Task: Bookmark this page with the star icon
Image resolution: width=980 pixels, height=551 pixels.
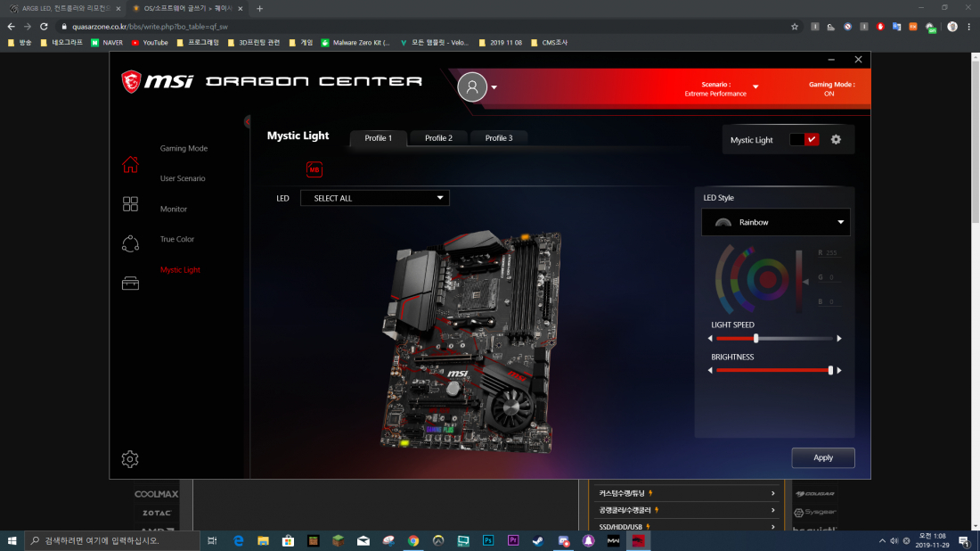Action: tap(795, 27)
